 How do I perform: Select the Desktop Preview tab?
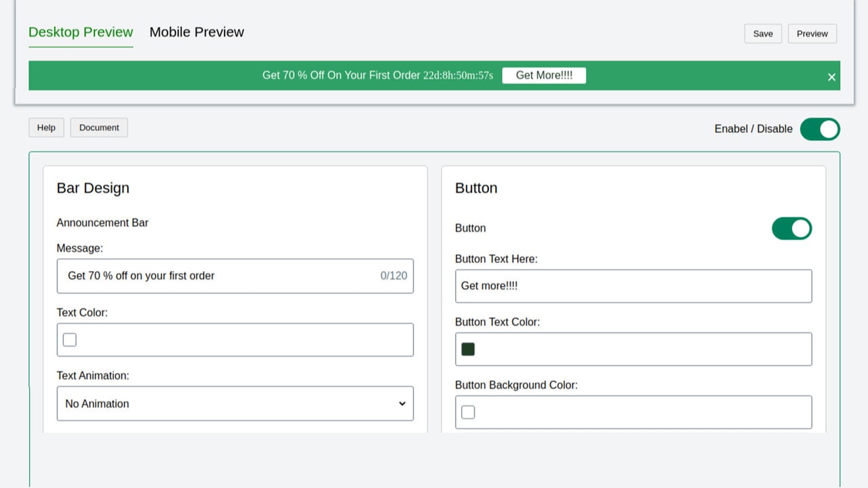click(x=81, y=32)
